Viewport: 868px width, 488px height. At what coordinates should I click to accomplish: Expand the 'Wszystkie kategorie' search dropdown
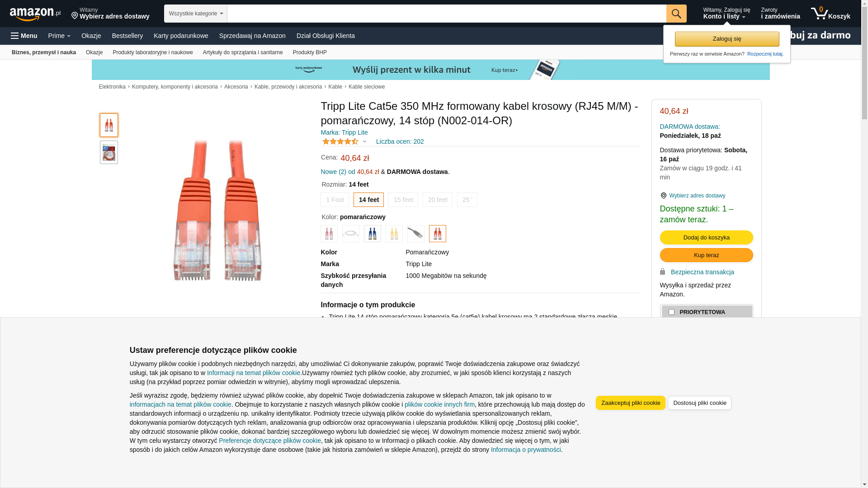195,14
